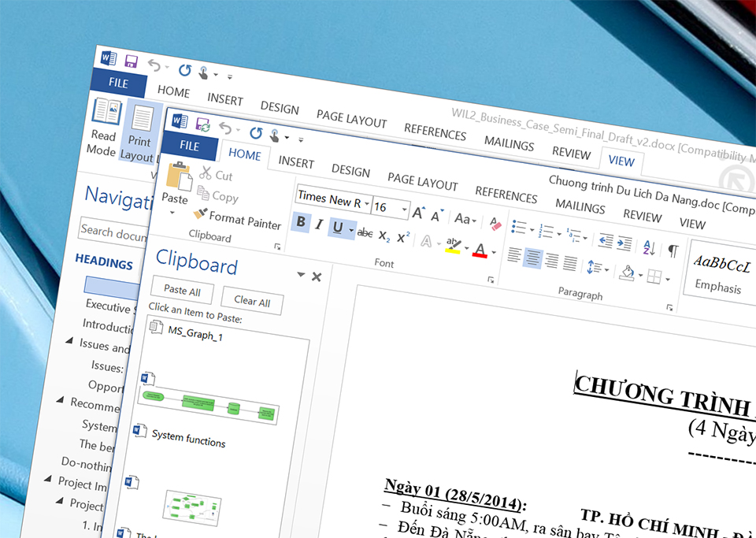756x538 pixels.
Task: Justify paragraph text
Action: (570, 264)
